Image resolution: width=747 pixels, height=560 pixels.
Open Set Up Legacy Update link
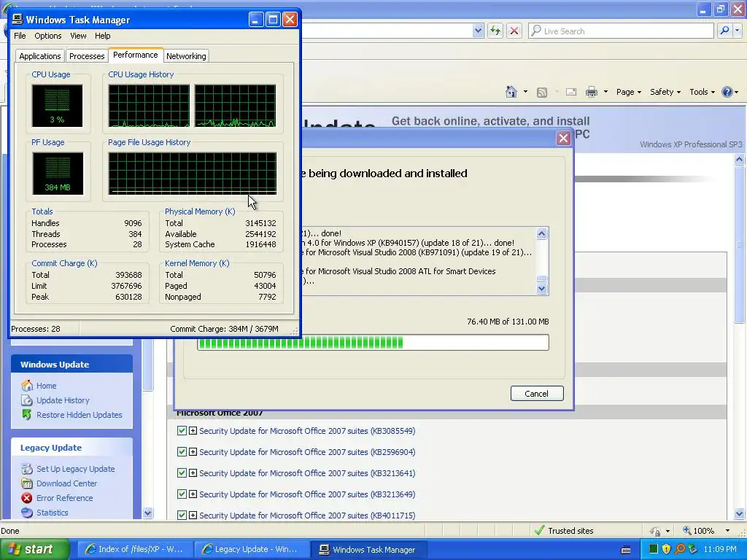click(75, 469)
